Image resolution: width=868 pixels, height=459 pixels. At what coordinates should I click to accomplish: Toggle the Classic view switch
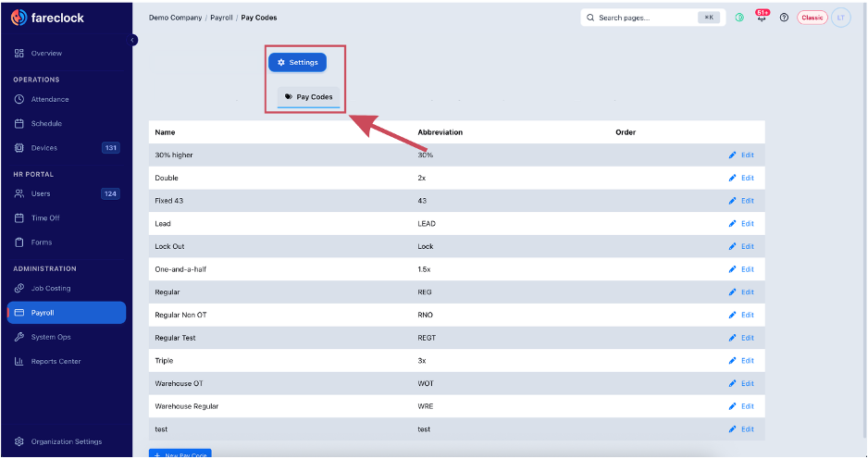812,18
